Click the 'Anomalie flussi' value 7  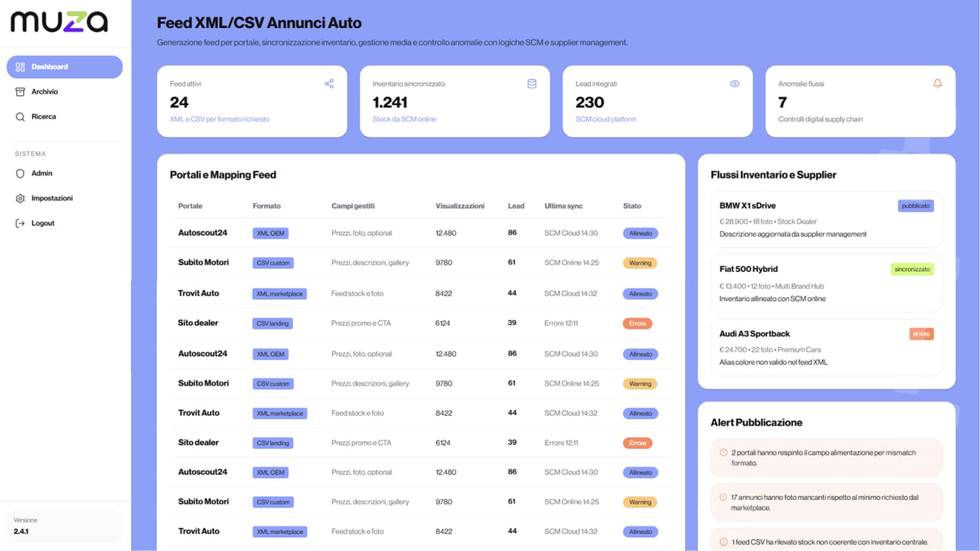(x=782, y=102)
